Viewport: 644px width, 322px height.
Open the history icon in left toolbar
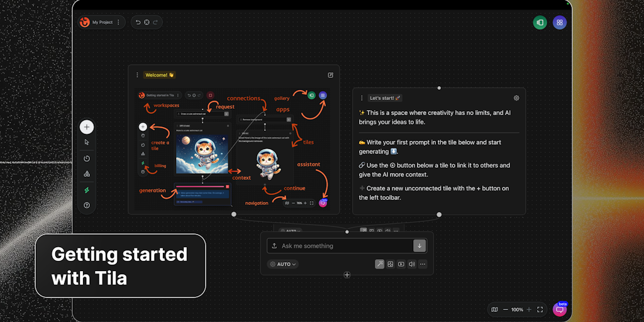pos(87,158)
